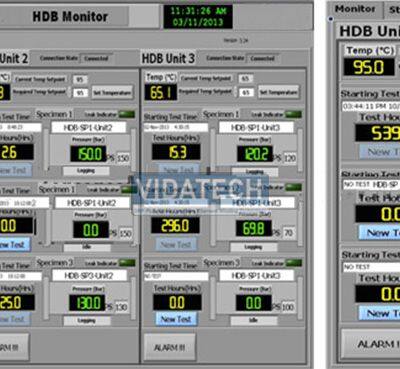Click Logging status under 69.8 pressure

254,247
